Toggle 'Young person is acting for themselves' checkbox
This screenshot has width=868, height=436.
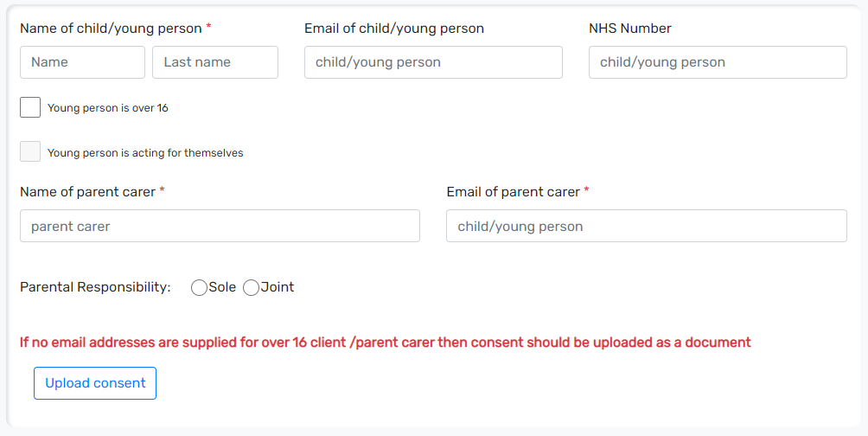click(30, 152)
